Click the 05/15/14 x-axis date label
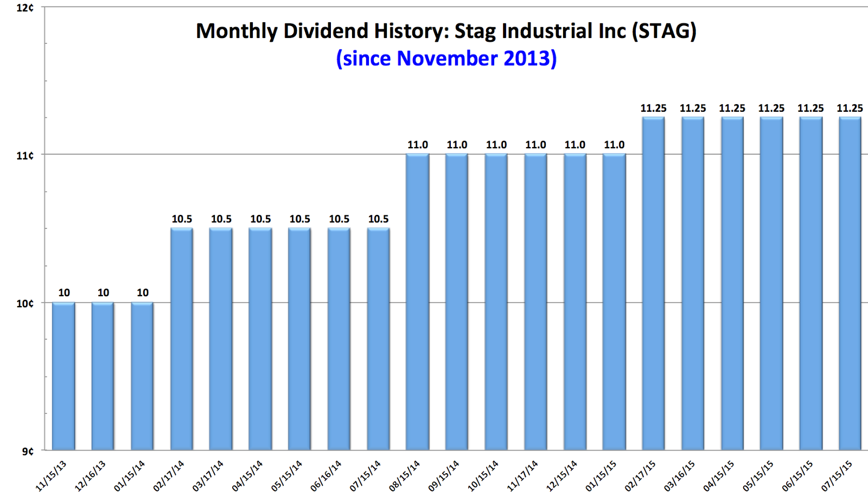 287,476
